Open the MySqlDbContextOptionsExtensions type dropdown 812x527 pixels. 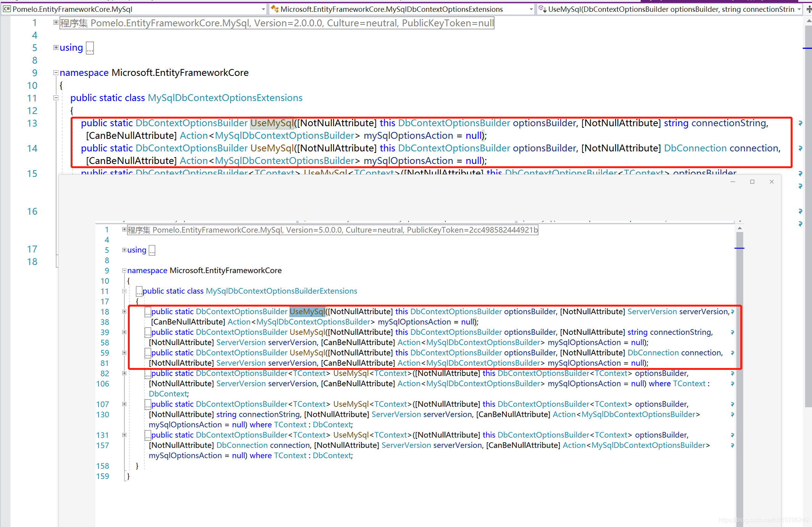(531, 9)
